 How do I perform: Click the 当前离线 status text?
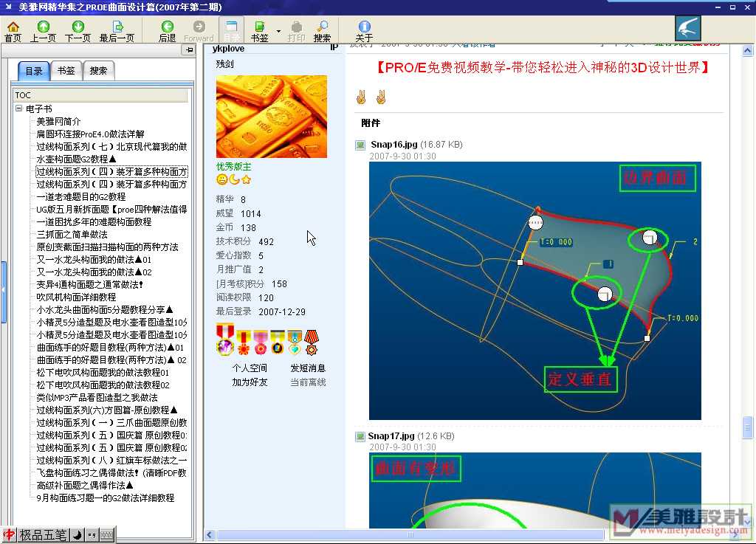coord(308,382)
